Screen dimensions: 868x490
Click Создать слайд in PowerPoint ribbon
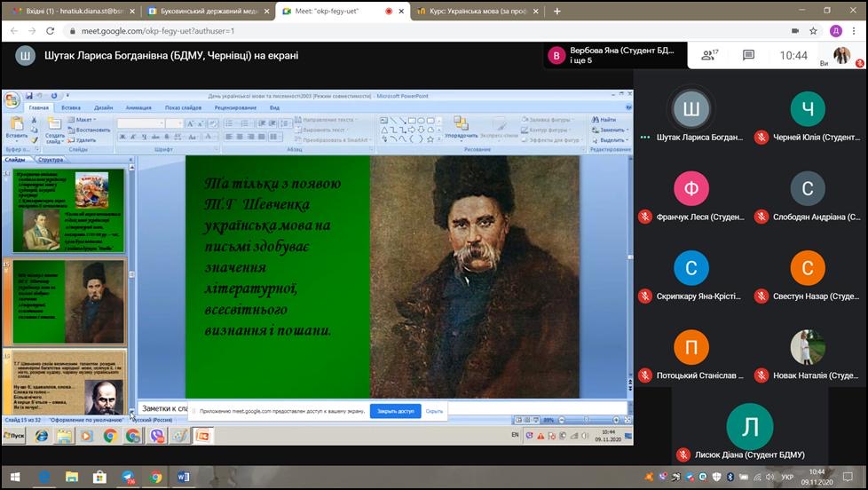point(54,130)
